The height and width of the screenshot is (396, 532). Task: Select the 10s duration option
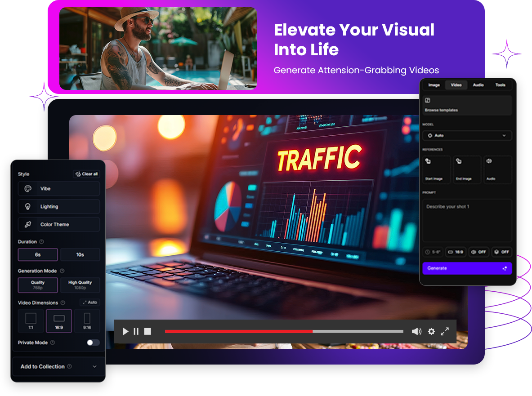[x=80, y=255]
